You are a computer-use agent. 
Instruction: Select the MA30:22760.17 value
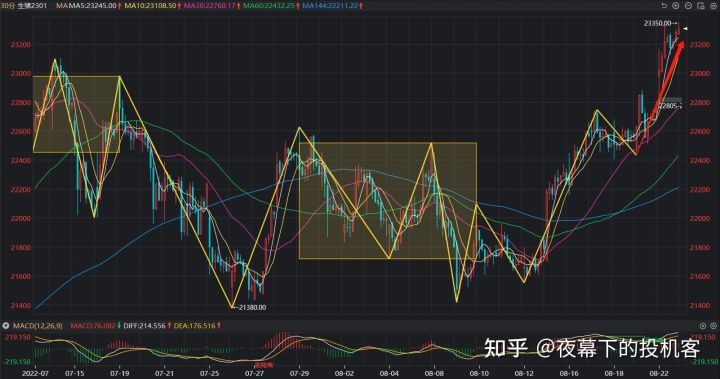click(x=209, y=6)
